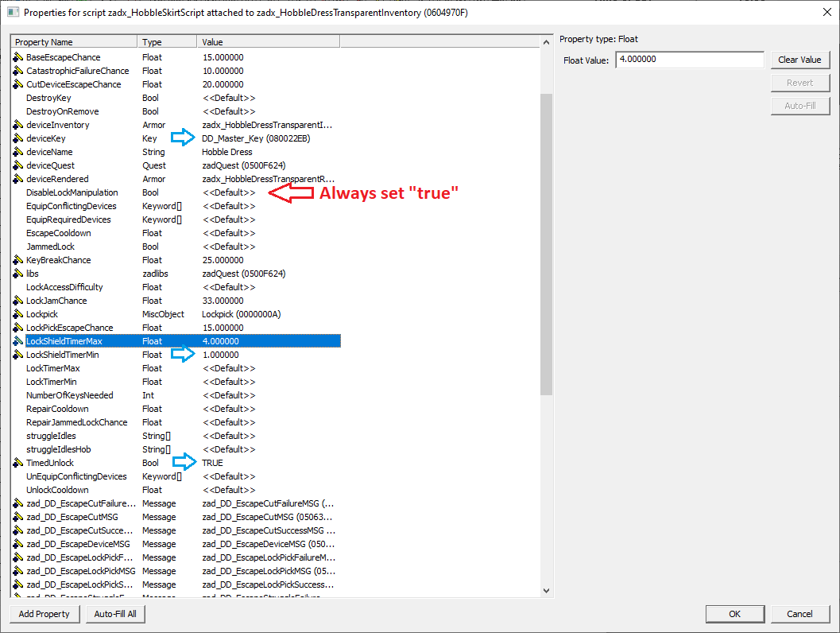This screenshot has width=840, height=633.
Task: Click the pencil icon beside LockShieldTimerMin
Action: (17, 355)
